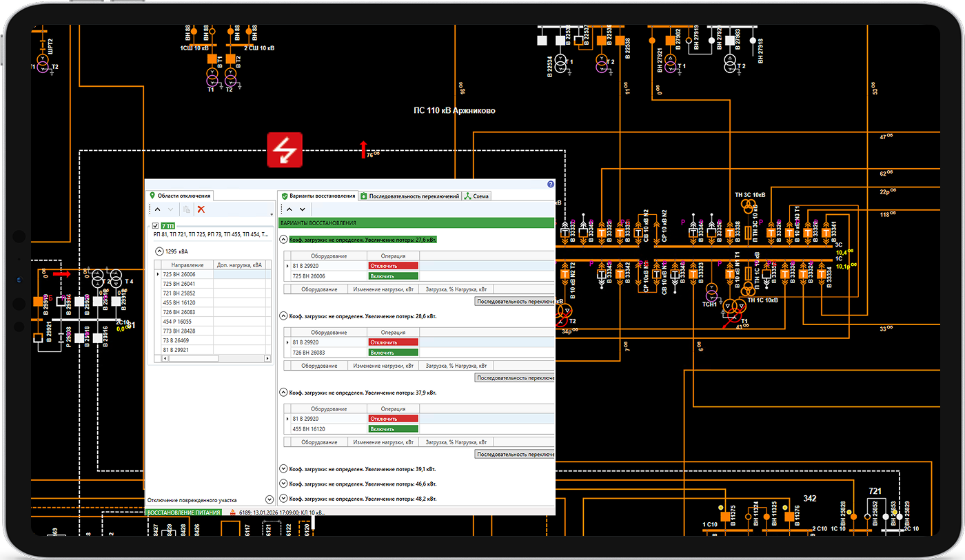The height and width of the screenshot is (560, 965).
Task: Click horizontal scrollbar right arrow in direction table
Action: coord(267,359)
